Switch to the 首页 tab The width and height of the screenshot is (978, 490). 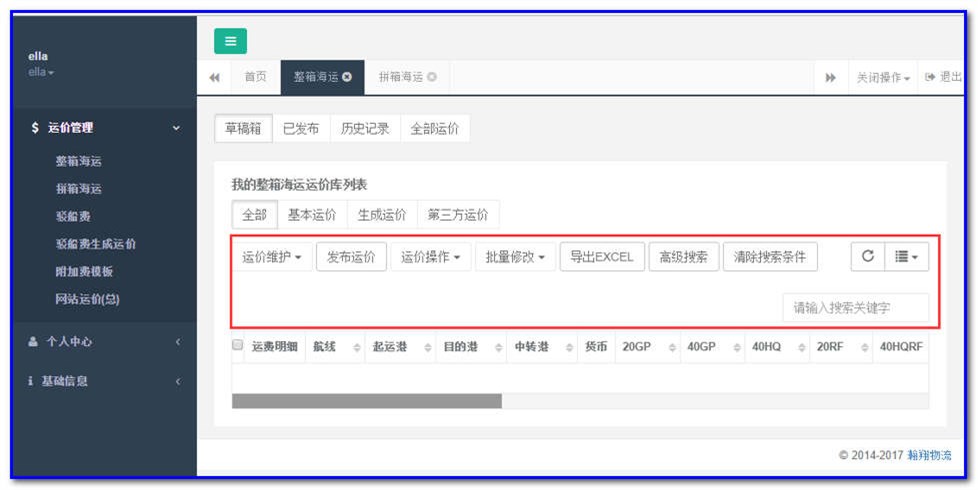click(255, 77)
